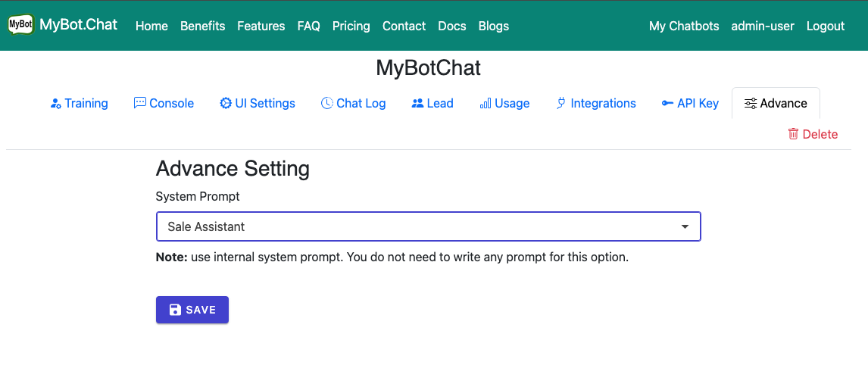Viewport: 868px width, 390px height.
Task: Click the UI Settings gear icon
Action: 226,103
